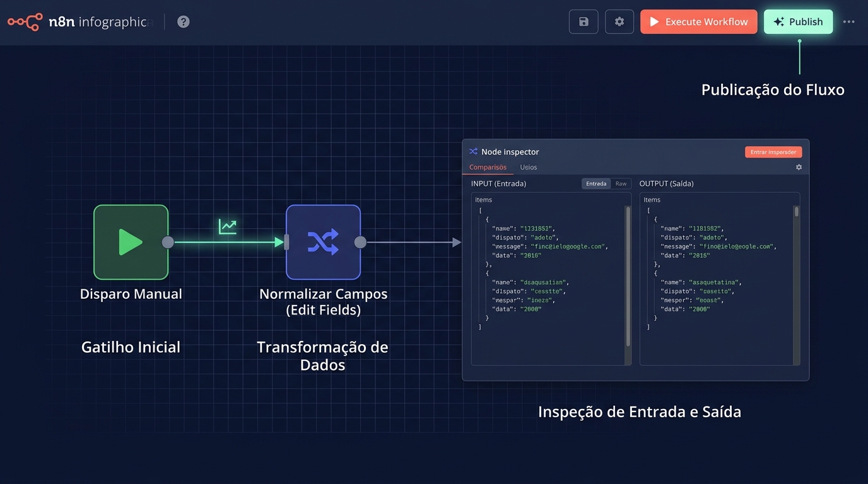Click the INPUT panel scrollbar
The height and width of the screenshot is (484, 868).
(x=628, y=277)
